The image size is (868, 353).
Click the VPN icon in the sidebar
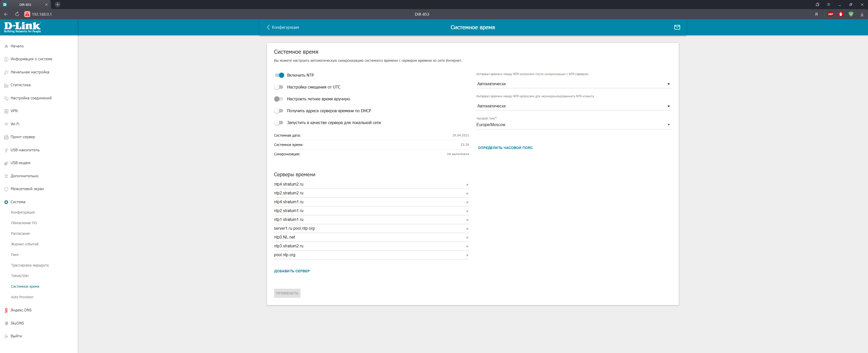click(x=6, y=111)
